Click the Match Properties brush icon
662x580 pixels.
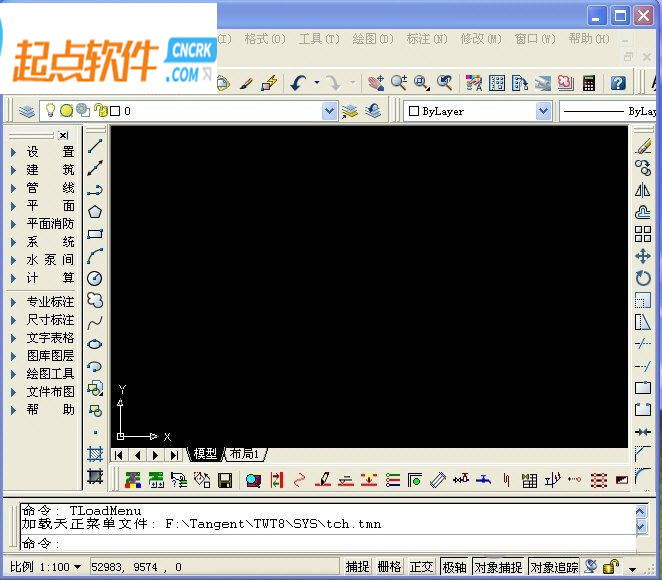[246, 83]
